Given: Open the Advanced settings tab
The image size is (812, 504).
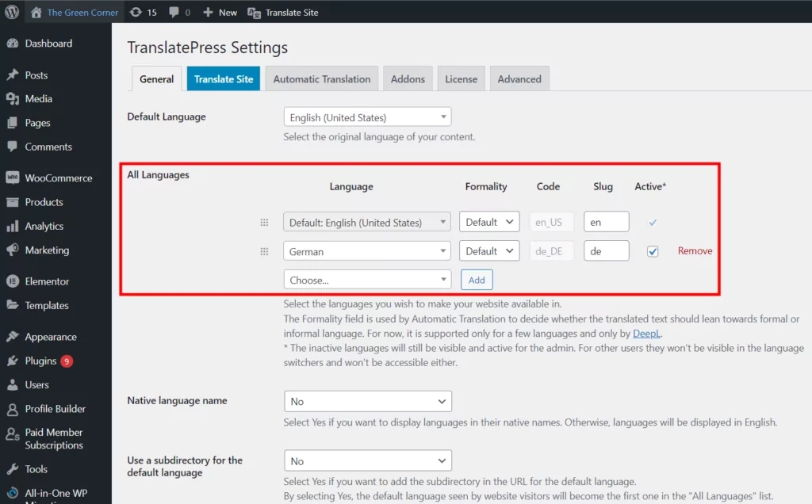Looking at the screenshot, I should (x=519, y=79).
